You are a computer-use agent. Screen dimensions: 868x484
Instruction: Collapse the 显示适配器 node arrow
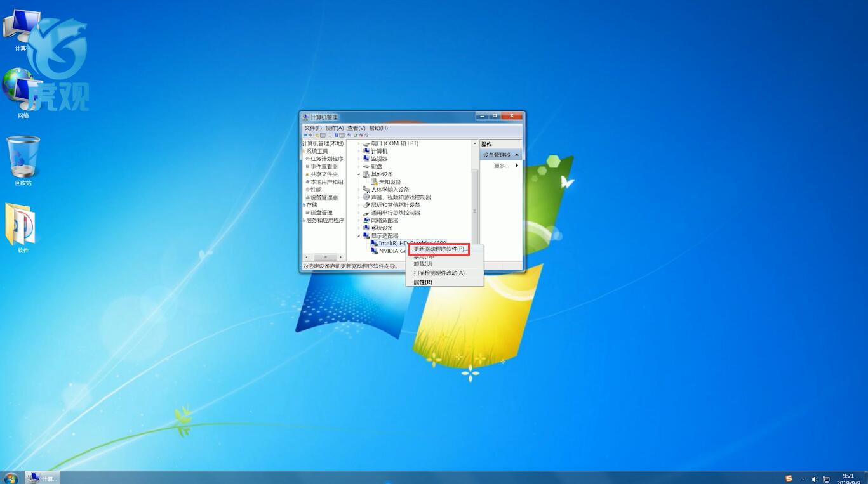coord(359,235)
